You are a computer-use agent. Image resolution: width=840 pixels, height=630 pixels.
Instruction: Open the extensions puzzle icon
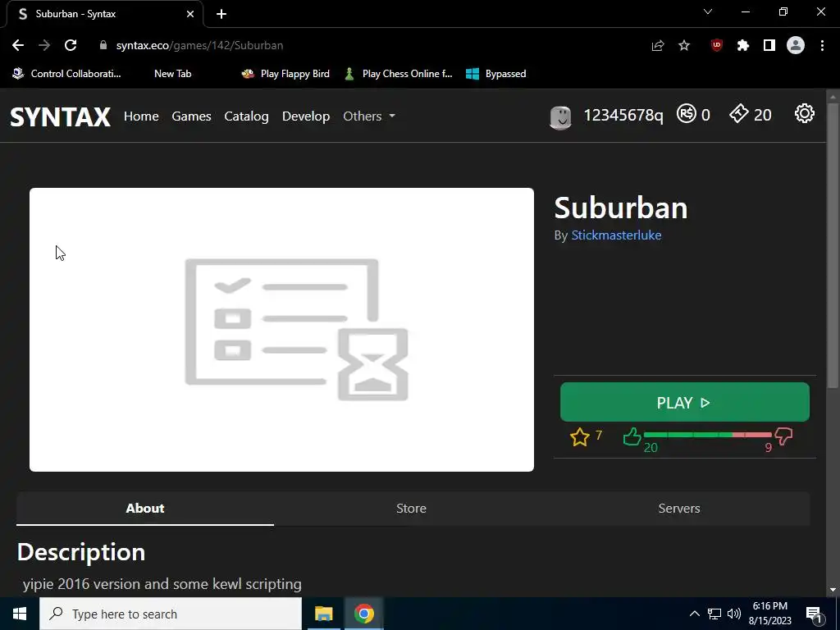point(742,46)
